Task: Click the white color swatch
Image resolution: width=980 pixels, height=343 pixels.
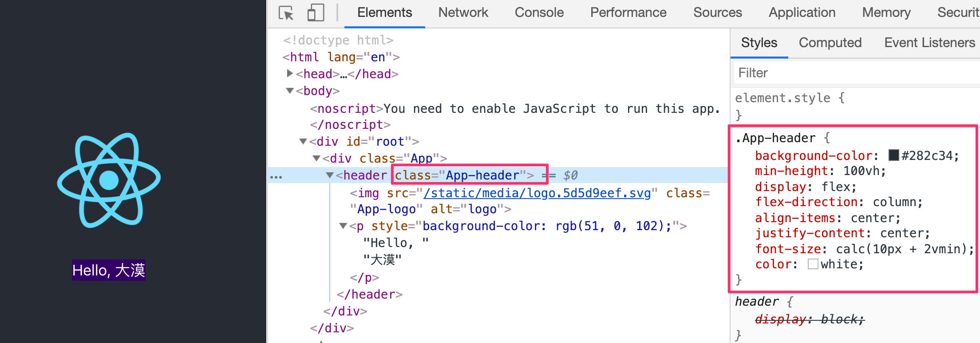Action: tap(813, 264)
